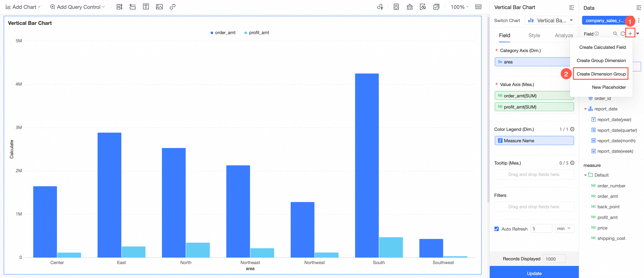Switch to the Style tab

(534, 36)
